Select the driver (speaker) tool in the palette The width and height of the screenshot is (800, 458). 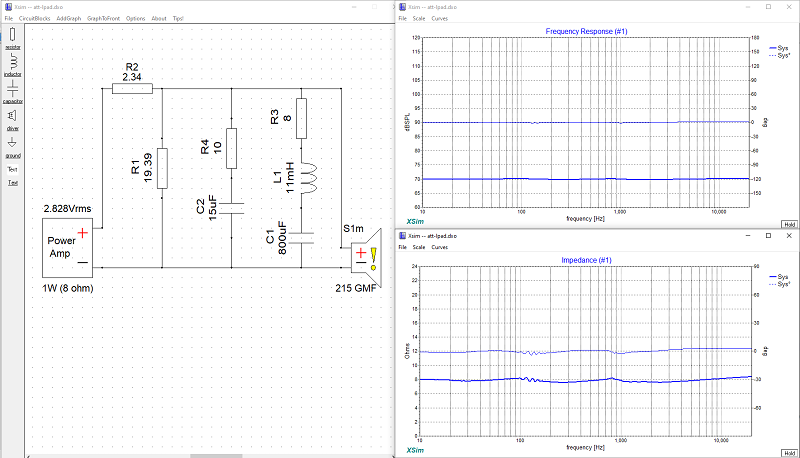click(13, 119)
